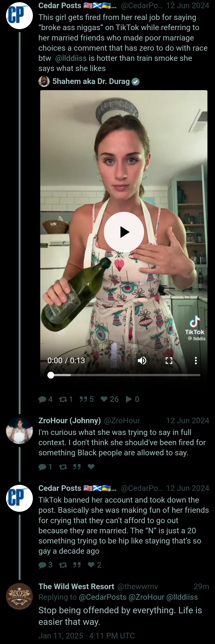Open @CedarPosts link in Replying to line
215x644 pixels.
click(x=103, y=597)
